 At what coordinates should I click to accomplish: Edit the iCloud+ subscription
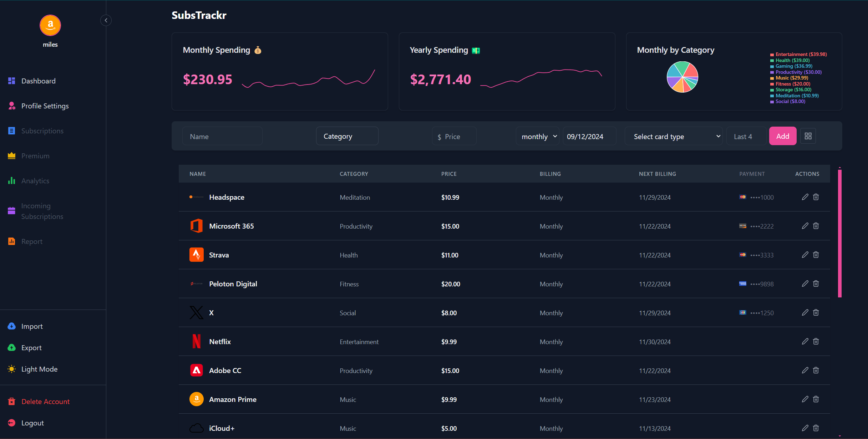[x=805, y=428]
